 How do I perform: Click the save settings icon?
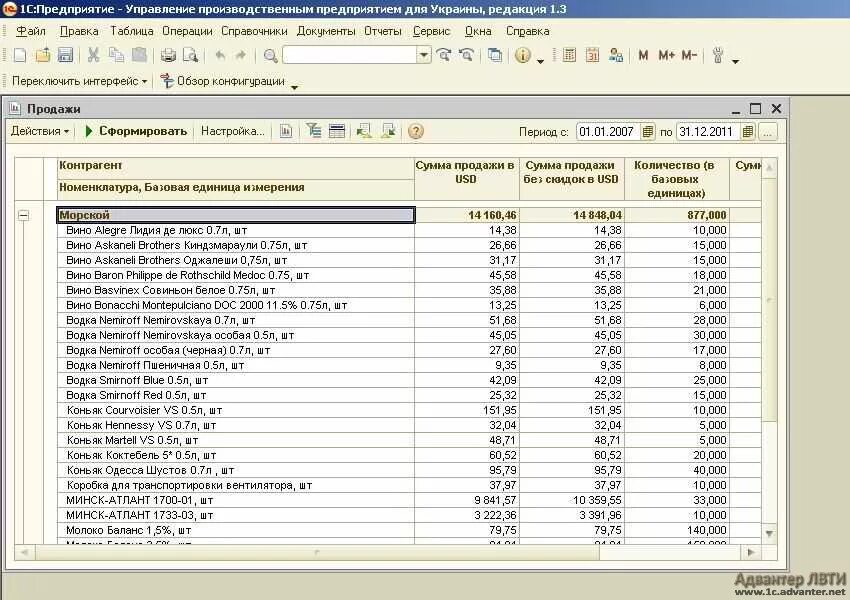[x=388, y=131]
